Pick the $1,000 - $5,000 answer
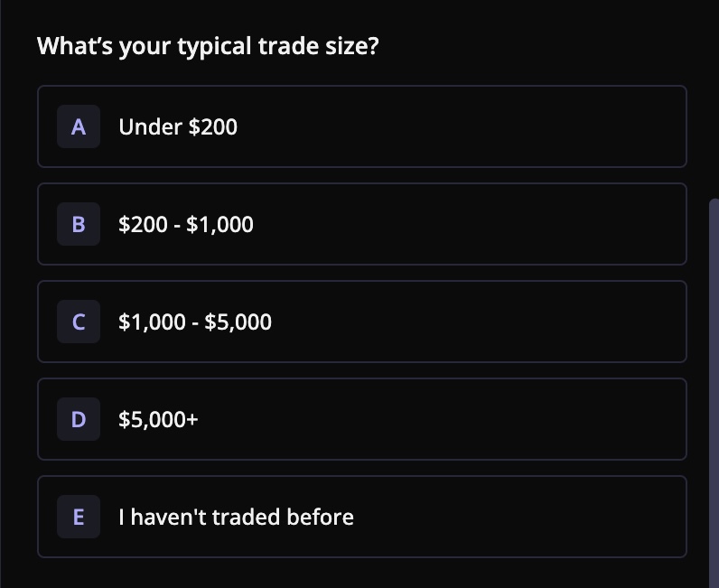This screenshot has height=588, width=719. pyautogui.click(x=361, y=322)
